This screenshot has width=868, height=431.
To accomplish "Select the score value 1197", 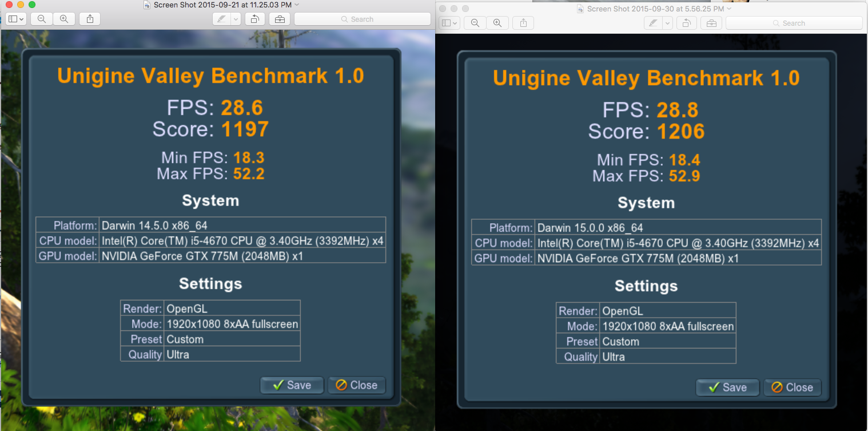I will click(245, 129).
